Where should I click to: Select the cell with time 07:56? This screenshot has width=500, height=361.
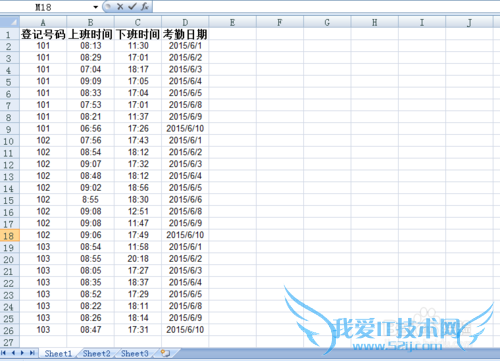[90, 140]
